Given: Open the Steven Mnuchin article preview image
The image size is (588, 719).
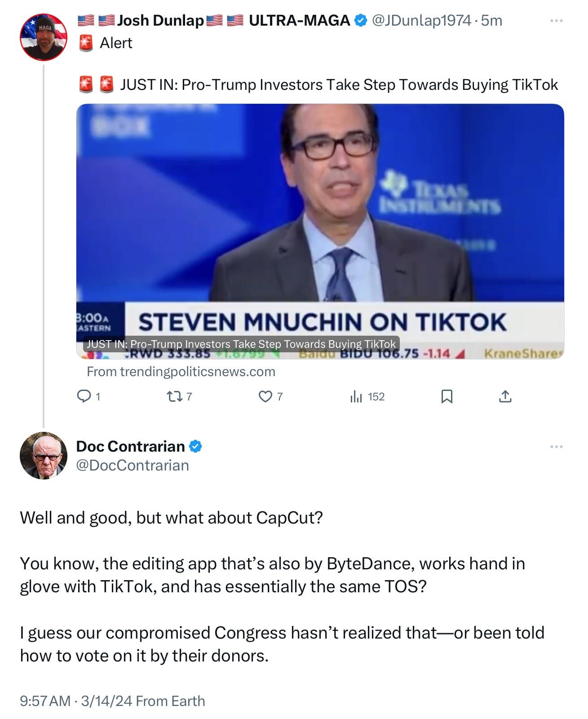Looking at the screenshot, I should [x=320, y=231].
